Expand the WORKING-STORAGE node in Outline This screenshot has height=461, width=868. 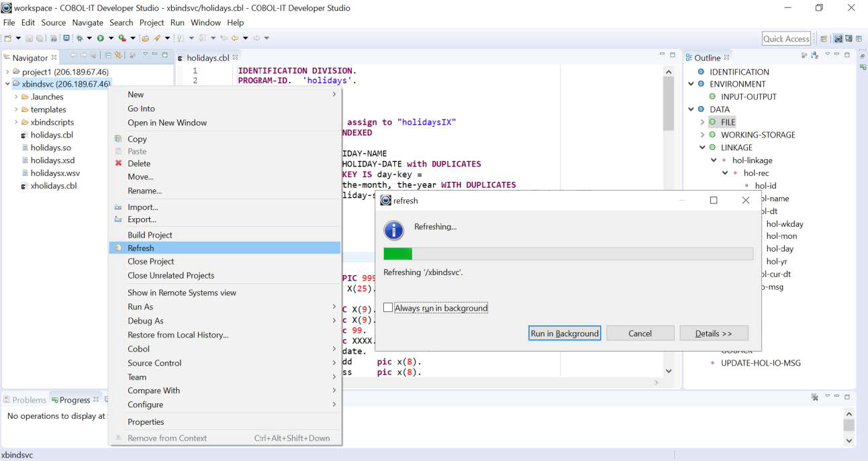point(702,135)
